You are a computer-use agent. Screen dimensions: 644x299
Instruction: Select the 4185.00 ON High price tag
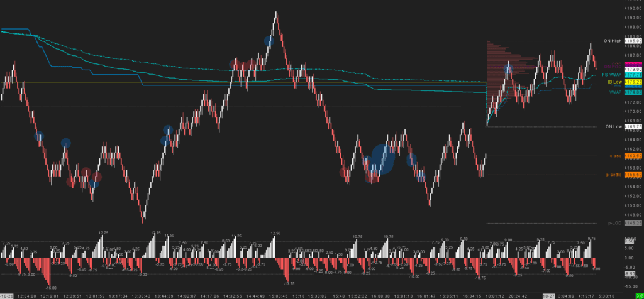pos(633,41)
